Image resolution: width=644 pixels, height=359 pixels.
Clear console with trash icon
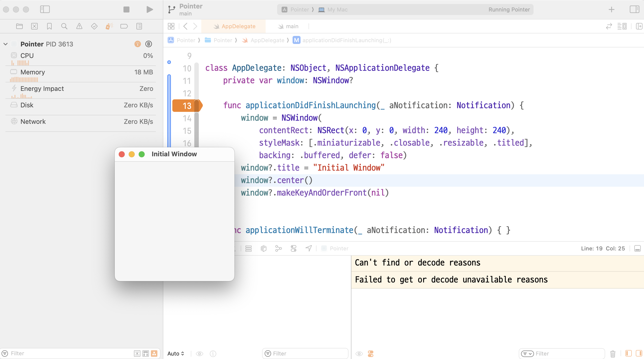coord(613,354)
